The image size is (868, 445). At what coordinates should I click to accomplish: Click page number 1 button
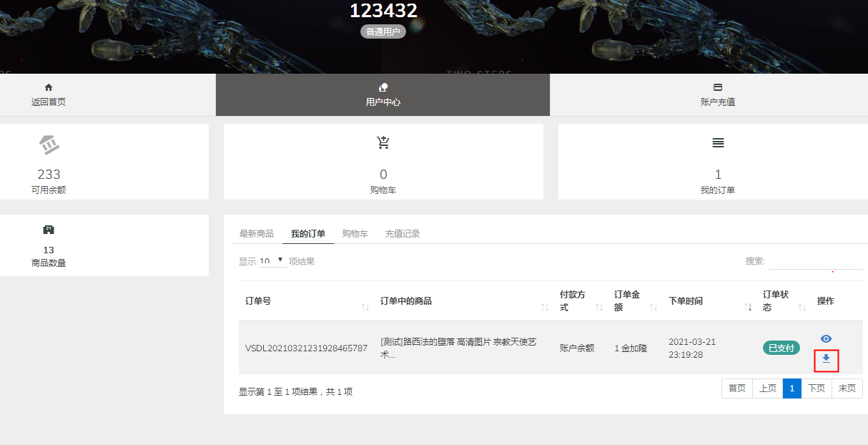tap(791, 388)
